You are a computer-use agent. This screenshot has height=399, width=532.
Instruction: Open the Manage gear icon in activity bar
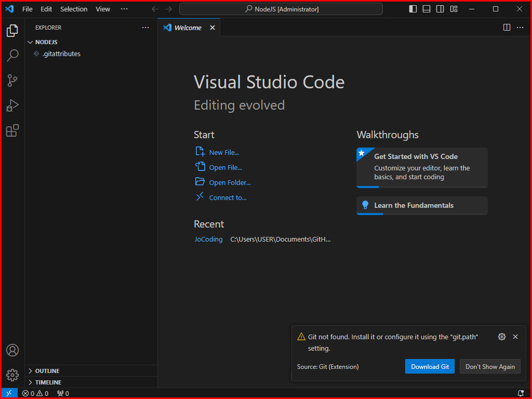12,375
